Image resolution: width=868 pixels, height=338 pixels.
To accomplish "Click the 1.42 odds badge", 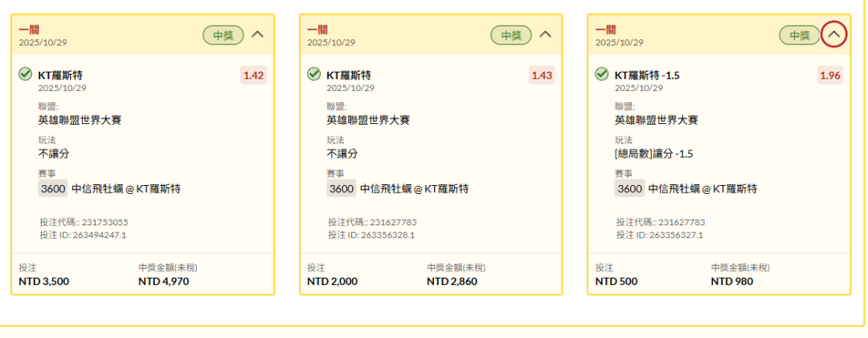I will (x=253, y=76).
